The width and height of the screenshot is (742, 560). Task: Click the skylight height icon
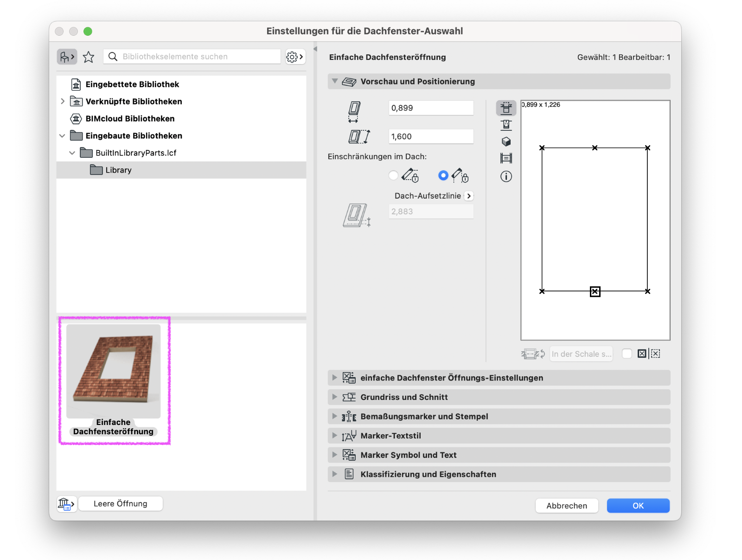point(359,136)
